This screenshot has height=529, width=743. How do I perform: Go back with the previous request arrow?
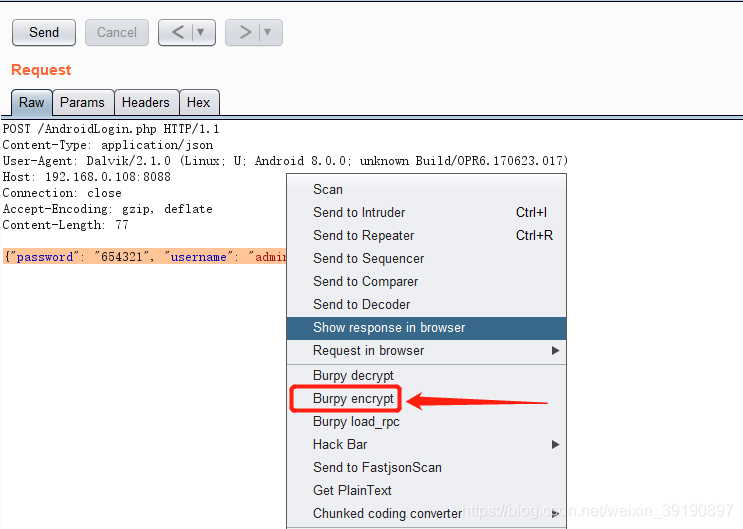[x=178, y=32]
